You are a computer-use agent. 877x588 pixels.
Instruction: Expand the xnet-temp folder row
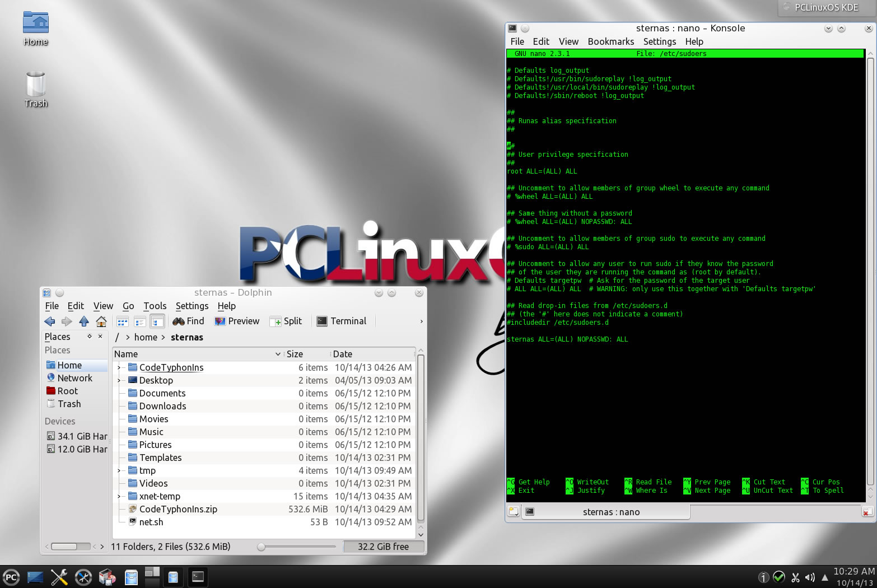tap(119, 496)
